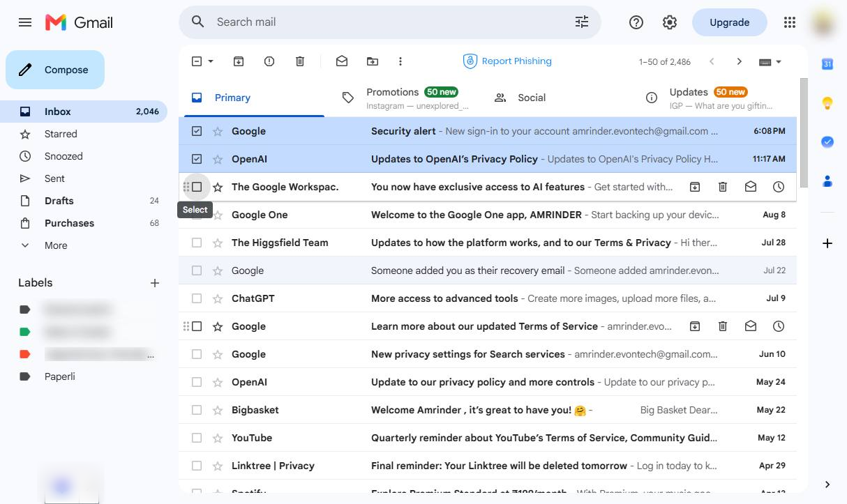Open the Drafts folder

click(x=84, y=201)
